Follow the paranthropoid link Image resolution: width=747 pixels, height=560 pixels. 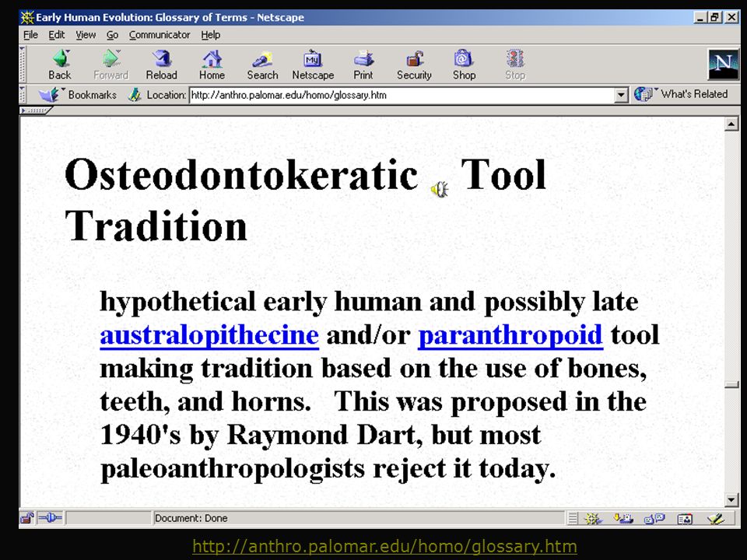510,335
